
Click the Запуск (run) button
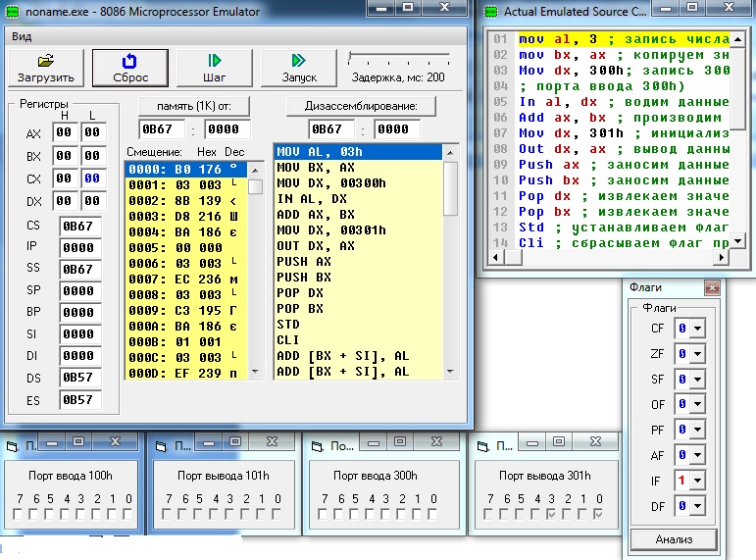[x=299, y=68]
